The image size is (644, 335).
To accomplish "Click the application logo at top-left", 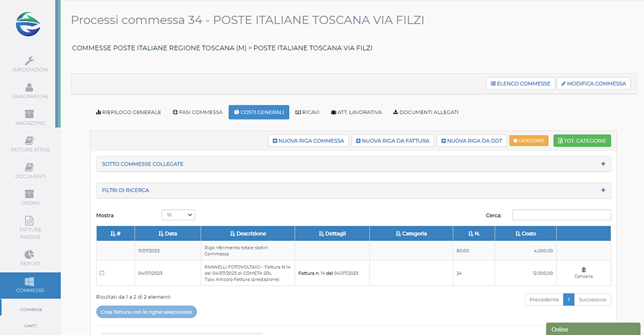I will click(28, 24).
